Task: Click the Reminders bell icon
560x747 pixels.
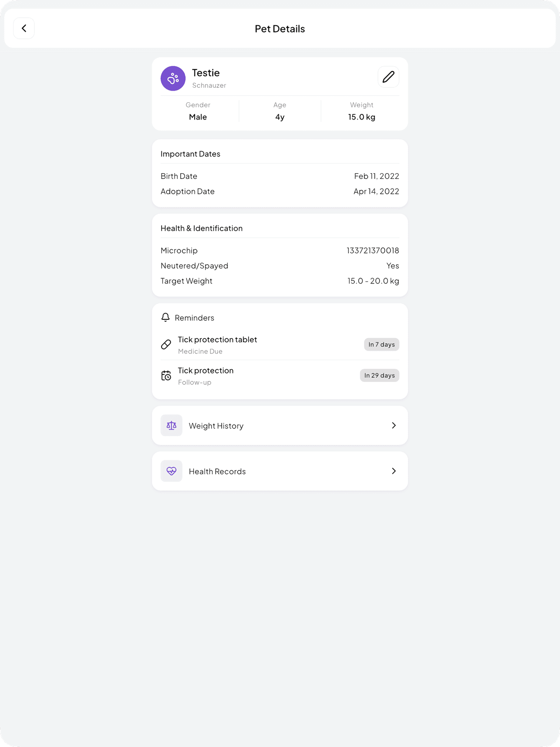Action: [x=166, y=317]
